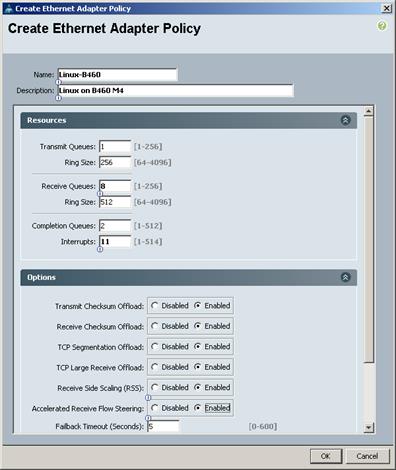Click the info marker below Interrupts field
Viewport: 396px width, 470px height.
tap(100, 249)
